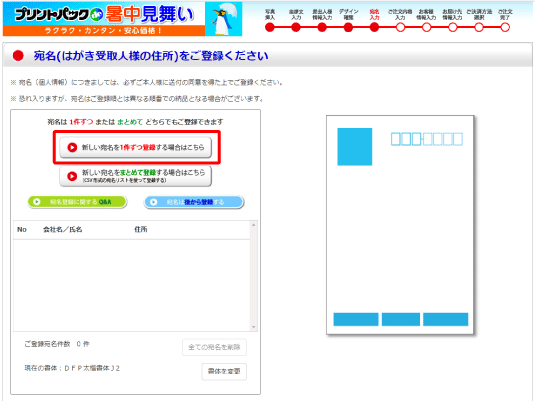The width and height of the screenshot is (535, 401).
Task: Click the note about 宛名（個人情報）consent
Action: click(x=147, y=83)
